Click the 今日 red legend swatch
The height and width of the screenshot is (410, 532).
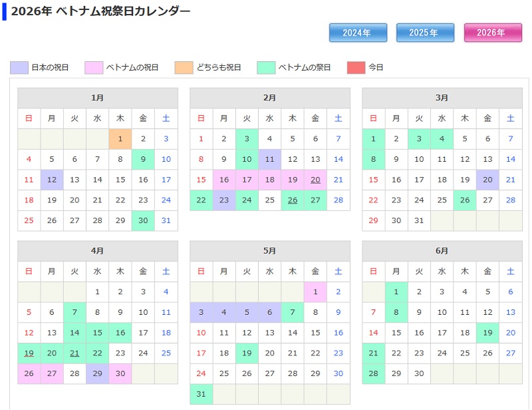tap(356, 67)
